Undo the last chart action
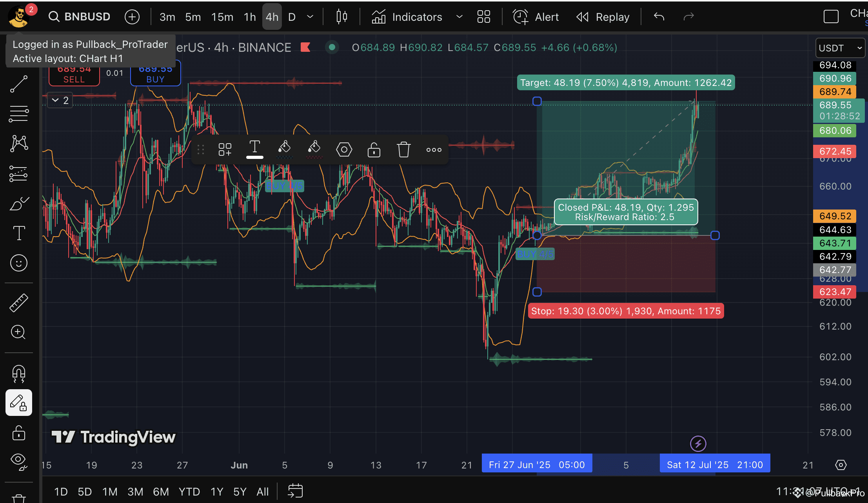 pos(659,17)
